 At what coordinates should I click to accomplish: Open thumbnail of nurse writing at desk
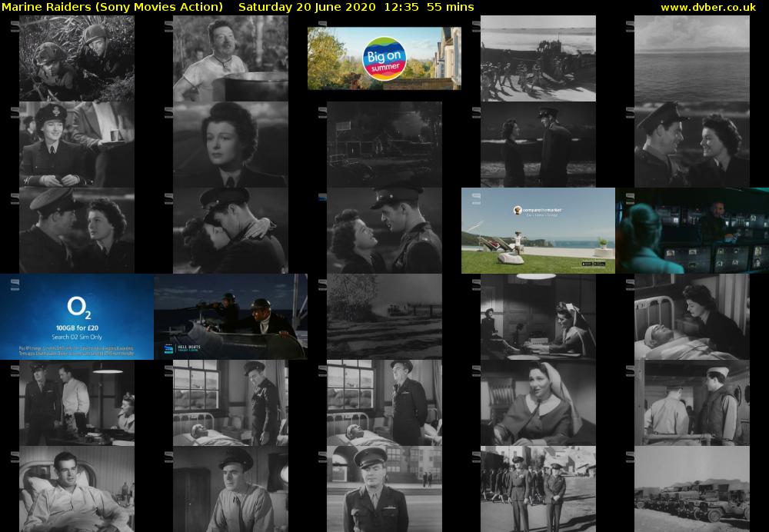pyautogui.click(x=538, y=317)
